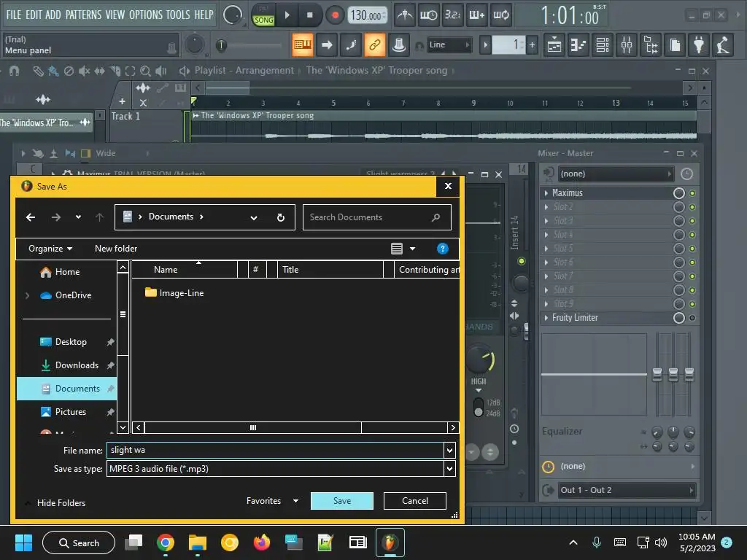Click the plus button next to pattern selector
The height and width of the screenshot is (560, 747).
532,45
